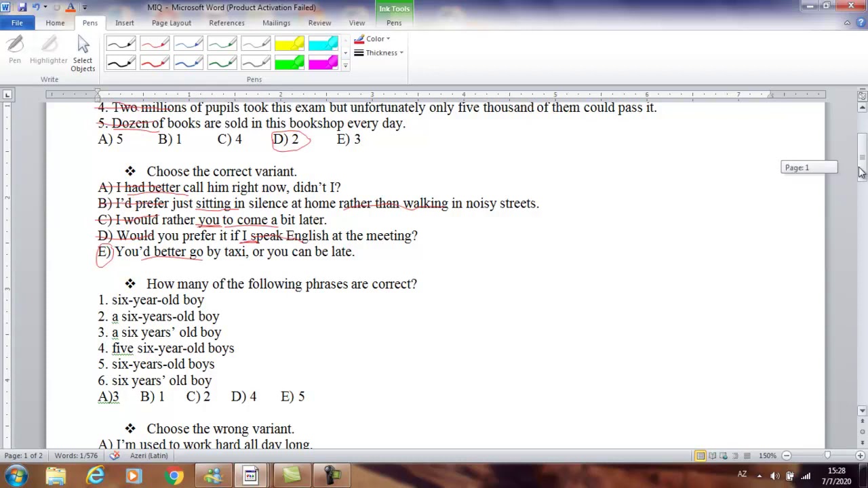Viewport: 868px width, 488px height.
Task: Open the Word Help question mark
Action: pos(859,23)
